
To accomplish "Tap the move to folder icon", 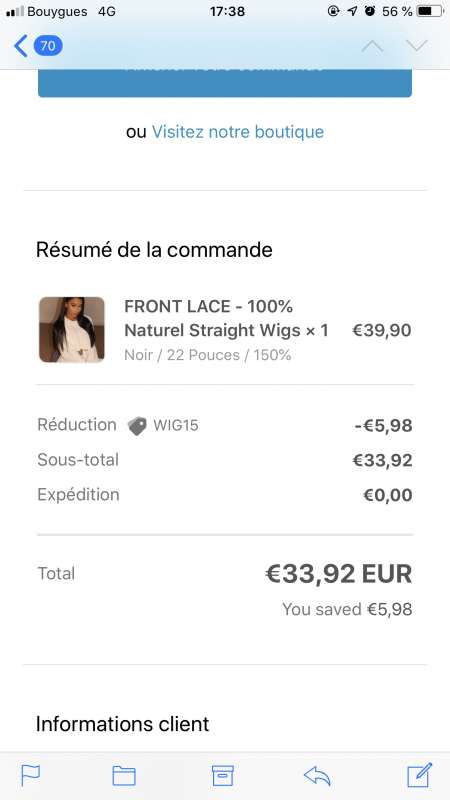I will tap(124, 776).
